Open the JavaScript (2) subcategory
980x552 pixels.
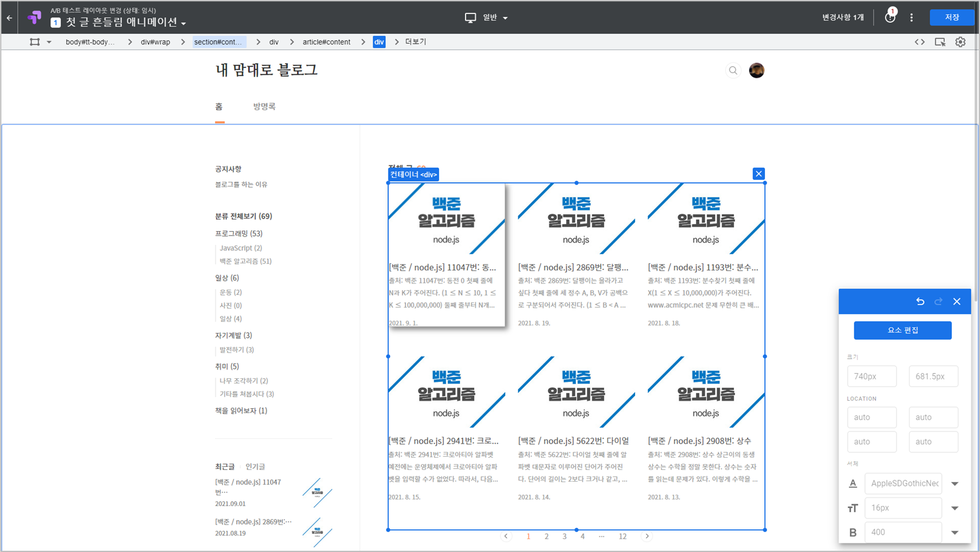(x=241, y=248)
